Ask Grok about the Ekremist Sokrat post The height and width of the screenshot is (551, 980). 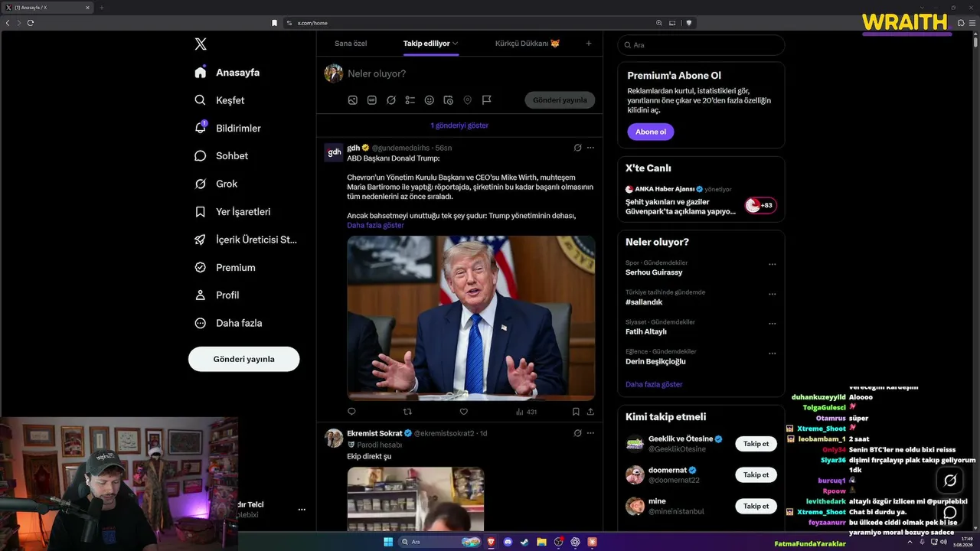(x=577, y=433)
